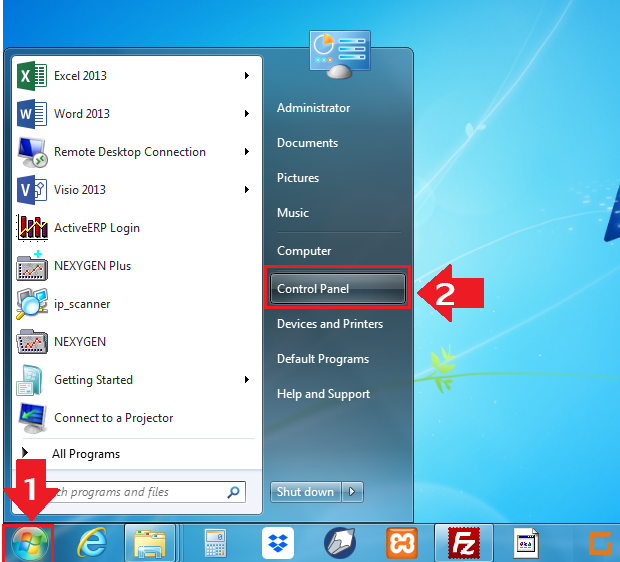The height and width of the screenshot is (562, 620).
Task: Select the Word 2013 text label
Action: 82,114
